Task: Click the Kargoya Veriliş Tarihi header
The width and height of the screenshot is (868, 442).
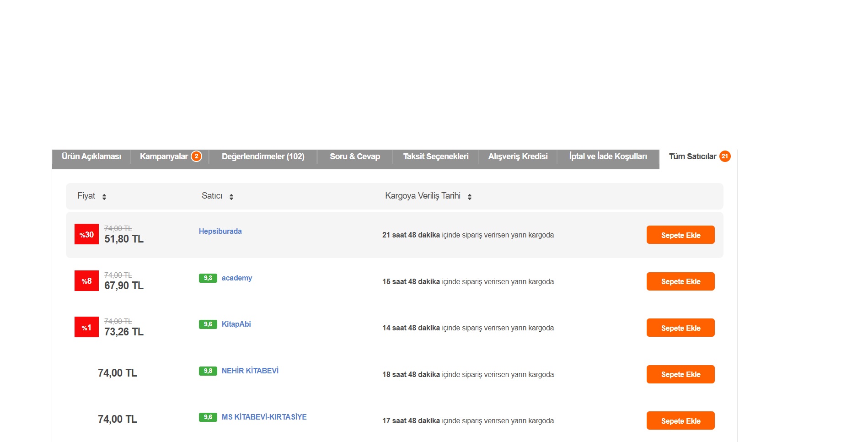Action: tap(423, 196)
